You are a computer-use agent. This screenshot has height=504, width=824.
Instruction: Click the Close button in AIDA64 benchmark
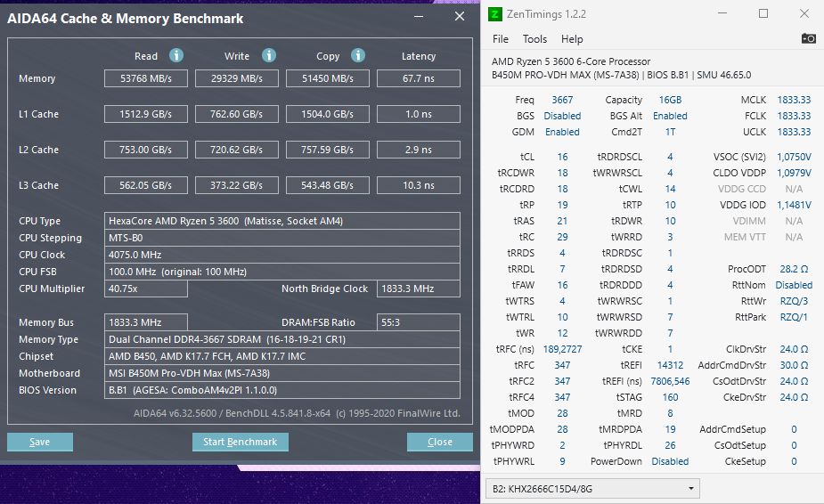coord(440,442)
